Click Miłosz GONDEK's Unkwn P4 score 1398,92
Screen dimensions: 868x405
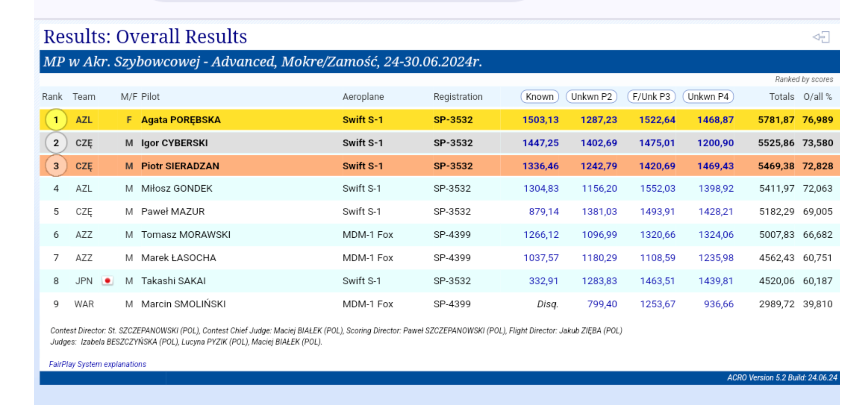point(716,189)
